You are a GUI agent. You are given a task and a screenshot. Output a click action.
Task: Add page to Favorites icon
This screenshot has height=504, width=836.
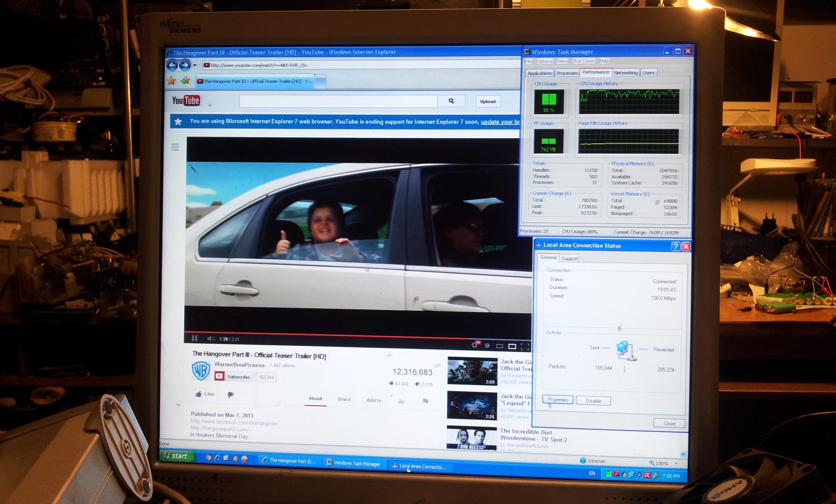[x=185, y=81]
